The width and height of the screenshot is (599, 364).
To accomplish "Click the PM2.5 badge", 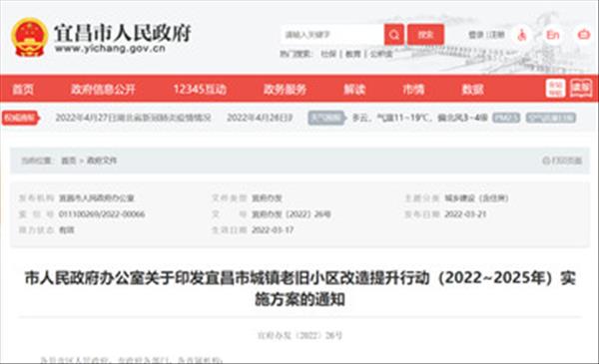I will point(506,118).
